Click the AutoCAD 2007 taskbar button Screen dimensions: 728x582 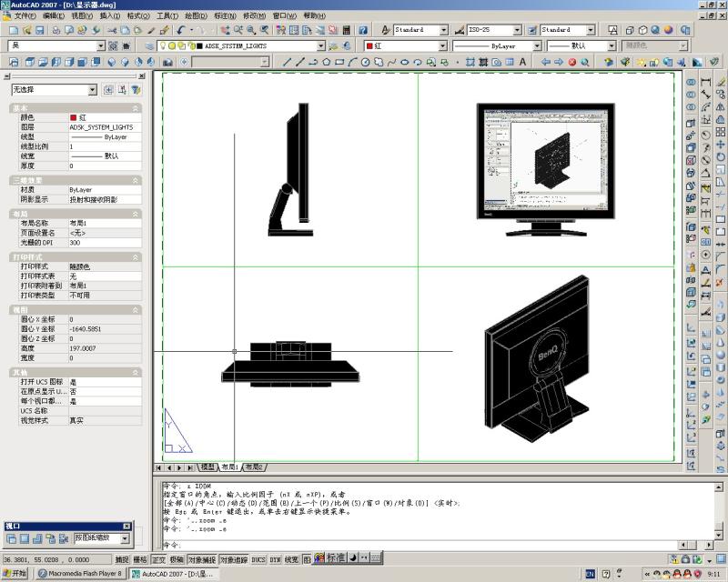pyautogui.click(x=172, y=574)
